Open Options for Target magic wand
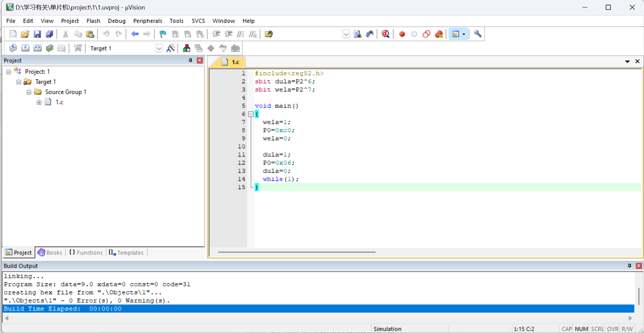Image resolution: width=644 pixels, height=333 pixels. click(170, 48)
